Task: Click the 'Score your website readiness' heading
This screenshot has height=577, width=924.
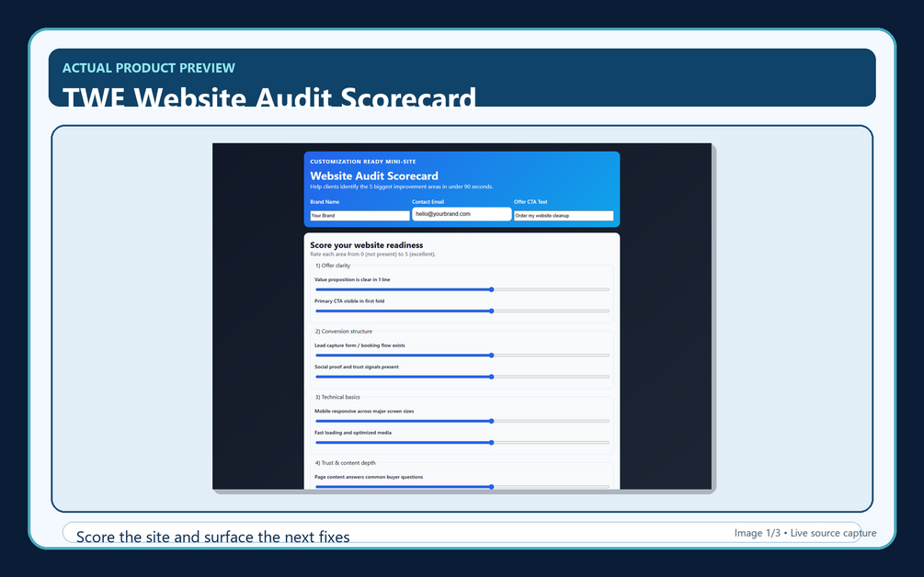Action: point(367,245)
